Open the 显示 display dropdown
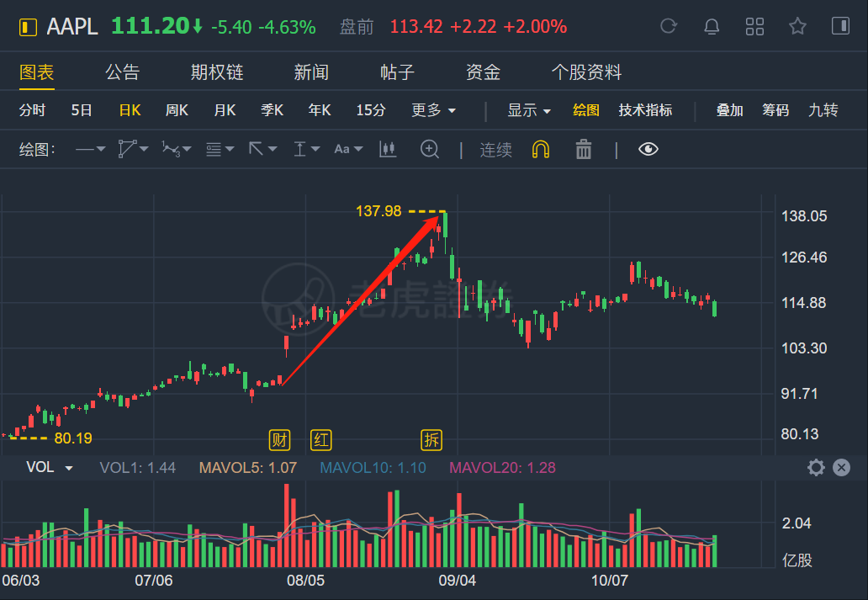 click(529, 110)
